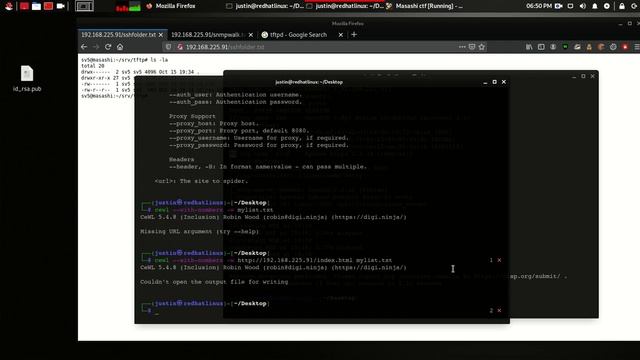
Task: Click the insecure connection padlock icon
Action: pyautogui.click(x=180, y=47)
